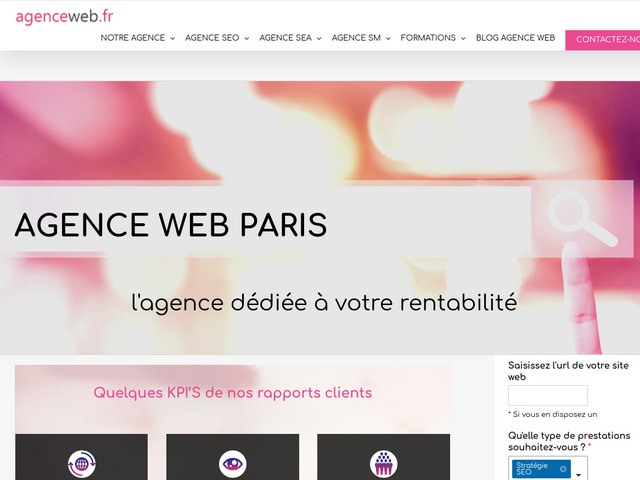Click the magnifying glass search icon
The height and width of the screenshot is (480, 640).
point(582,220)
